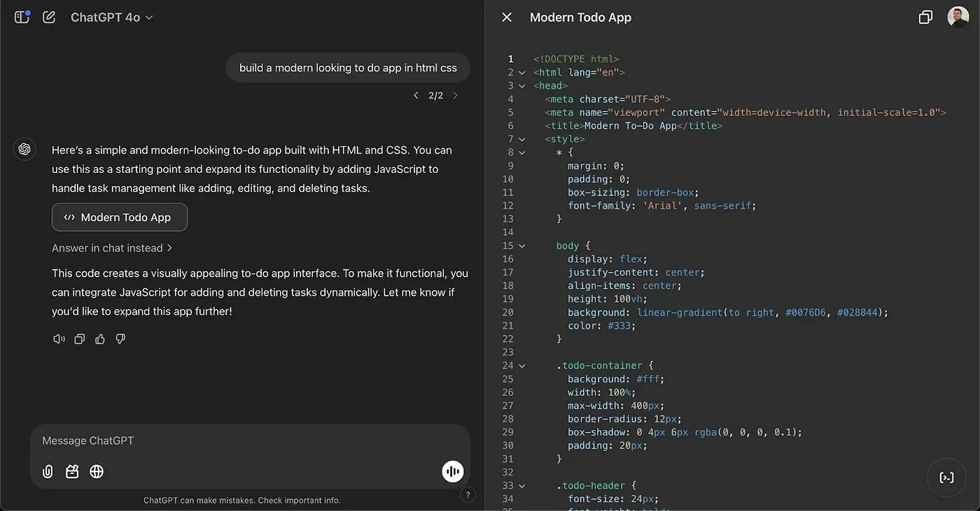Click the meta charset UTF-8 code line

608,99
